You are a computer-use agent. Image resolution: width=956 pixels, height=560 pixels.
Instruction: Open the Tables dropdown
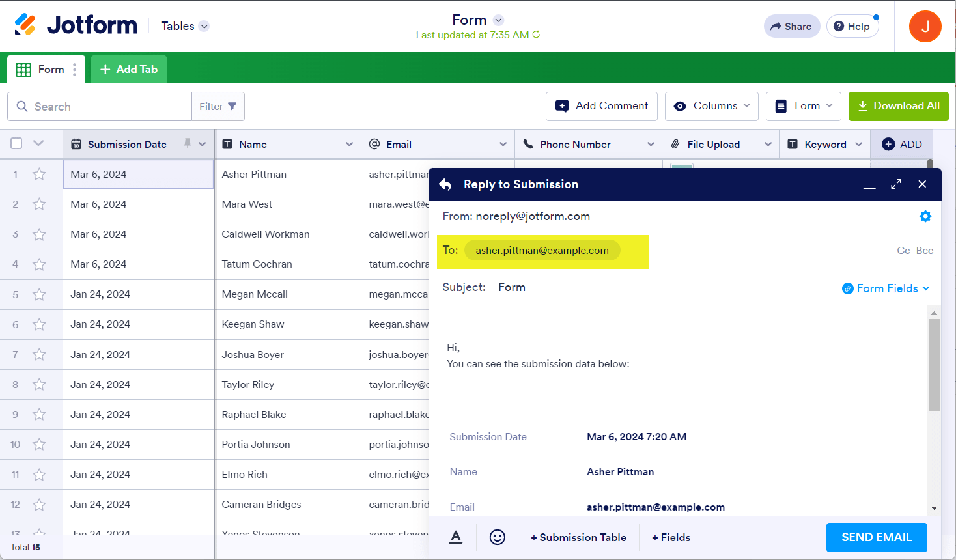185,26
